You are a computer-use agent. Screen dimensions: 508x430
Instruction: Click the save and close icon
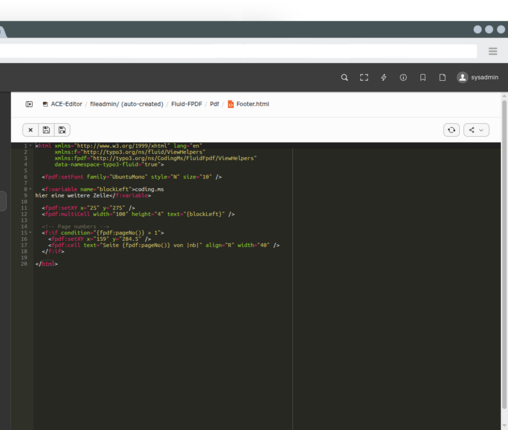pos(62,130)
